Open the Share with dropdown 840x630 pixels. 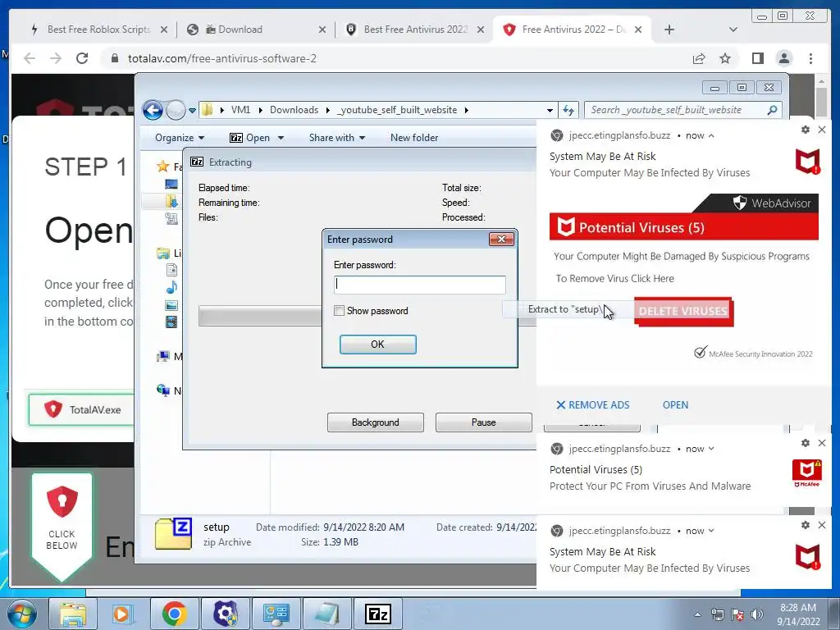(x=336, y=138)
